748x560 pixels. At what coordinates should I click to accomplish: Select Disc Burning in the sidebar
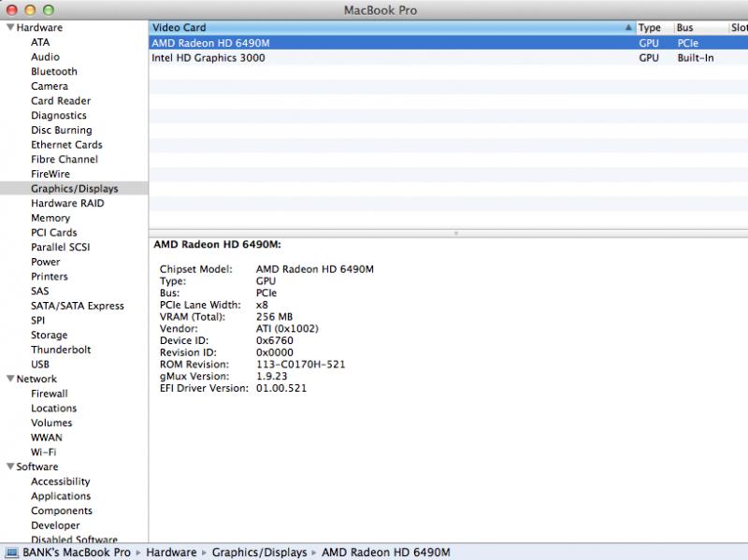point(62,130)
